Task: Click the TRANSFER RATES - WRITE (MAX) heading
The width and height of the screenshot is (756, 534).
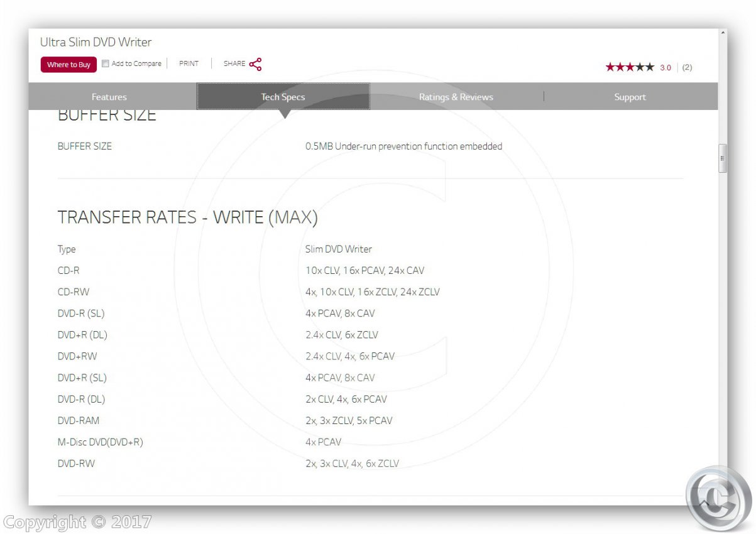Action: pyautogui.click(x=187, y=217)
